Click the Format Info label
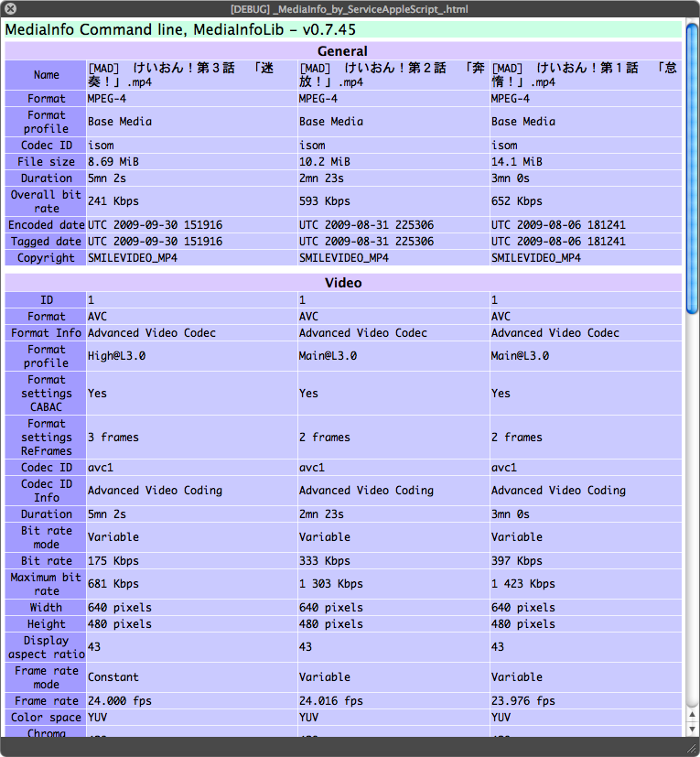Screen dimensions: 700x757 [x=47, y=333]
